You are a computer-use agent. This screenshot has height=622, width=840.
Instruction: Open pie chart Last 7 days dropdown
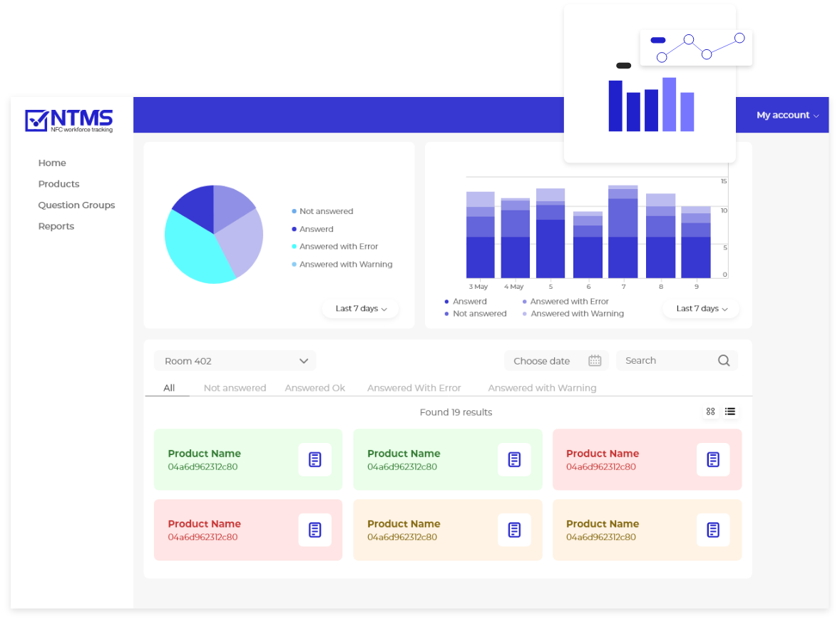pos(361,309)
